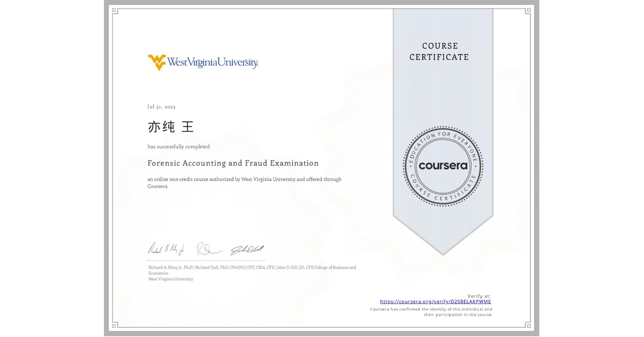Click the coursera wordmark inside the seal

pyautogui.click(x=443, y=165)
